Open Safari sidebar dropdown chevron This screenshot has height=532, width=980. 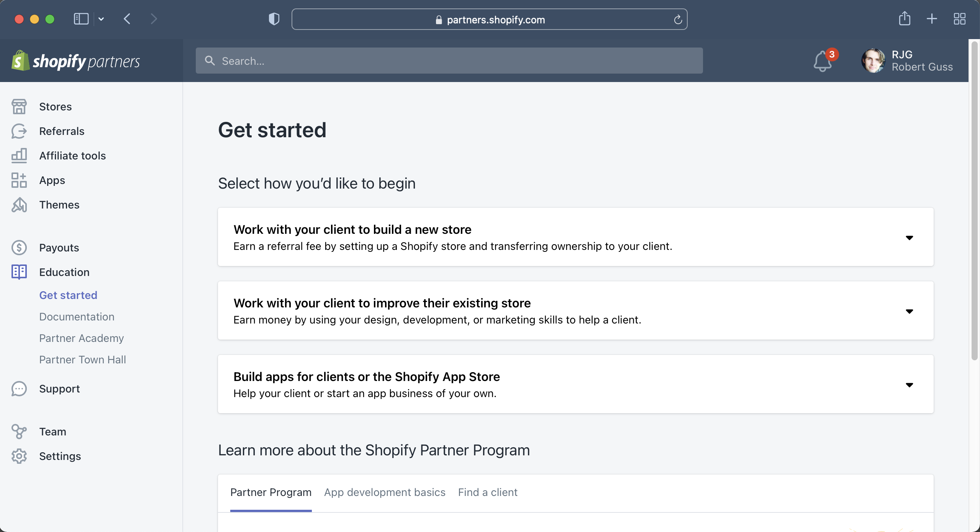(101, 19)
